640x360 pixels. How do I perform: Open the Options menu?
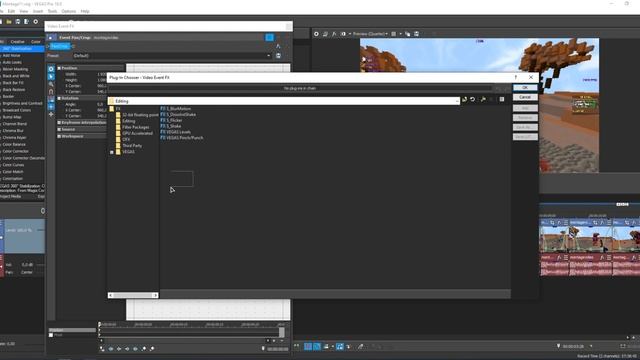(x=69, y=11)
